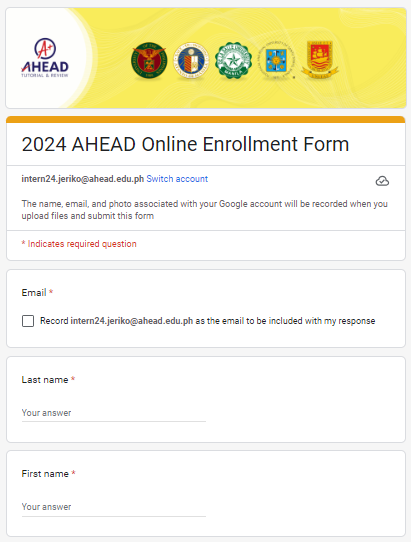
Task: Click the cloud saved-draft icon
Action: [x=382, y=181]
